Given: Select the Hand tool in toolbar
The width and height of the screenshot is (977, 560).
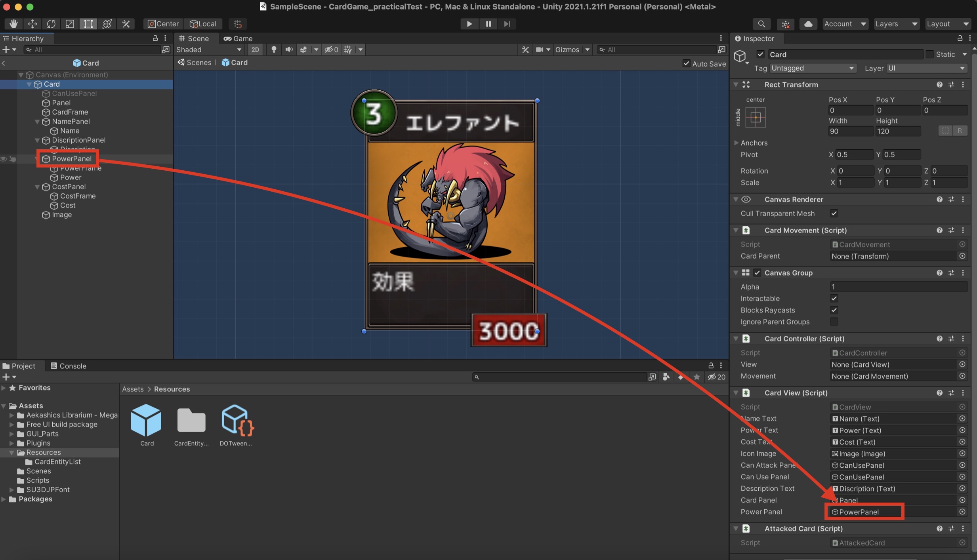Looking at the screenshot, I should pyautogui.click(x=13, y=24).
